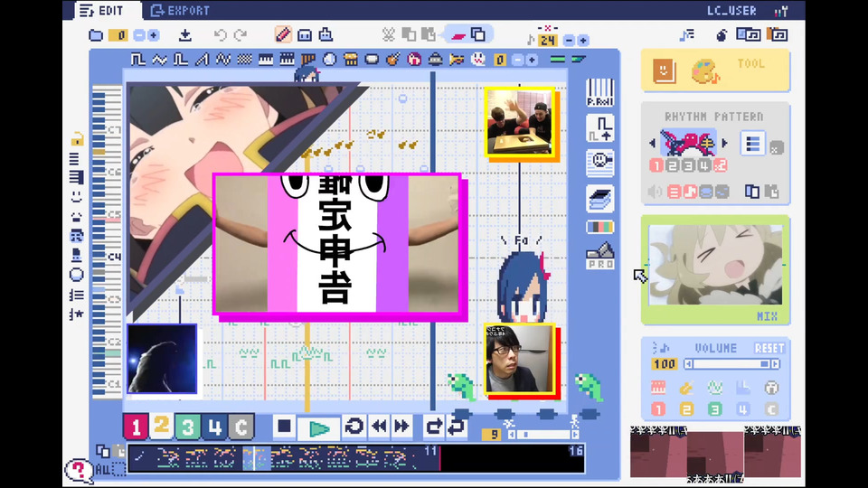Toggle the padlock in the left sidebar

[x=77, y=139]
